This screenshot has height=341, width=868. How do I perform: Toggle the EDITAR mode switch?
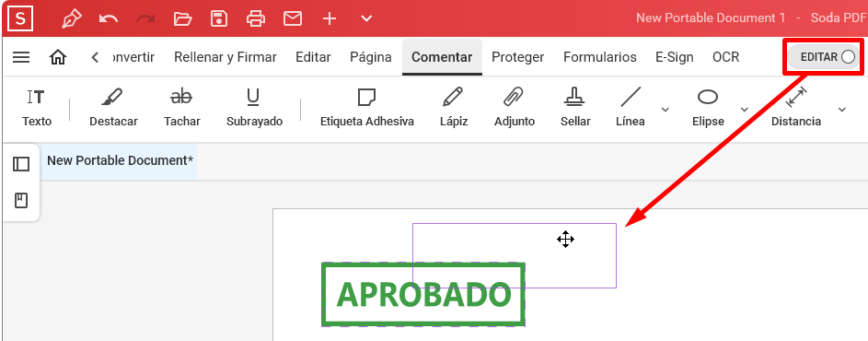pyautogui.click(x=823, y=57)
